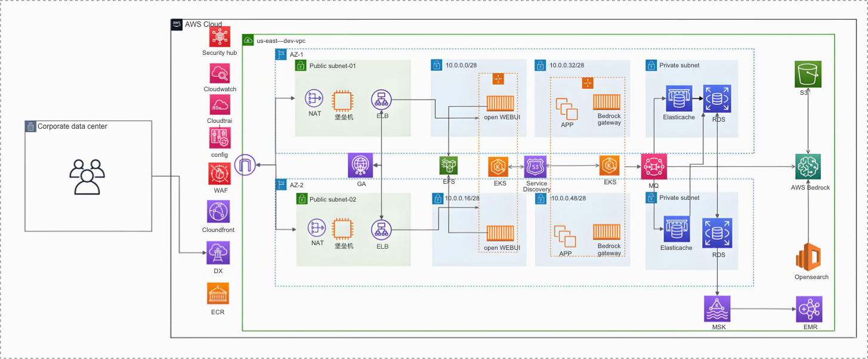Select the ECR registry icon
The image size is (868, 359).
[218, 294]
